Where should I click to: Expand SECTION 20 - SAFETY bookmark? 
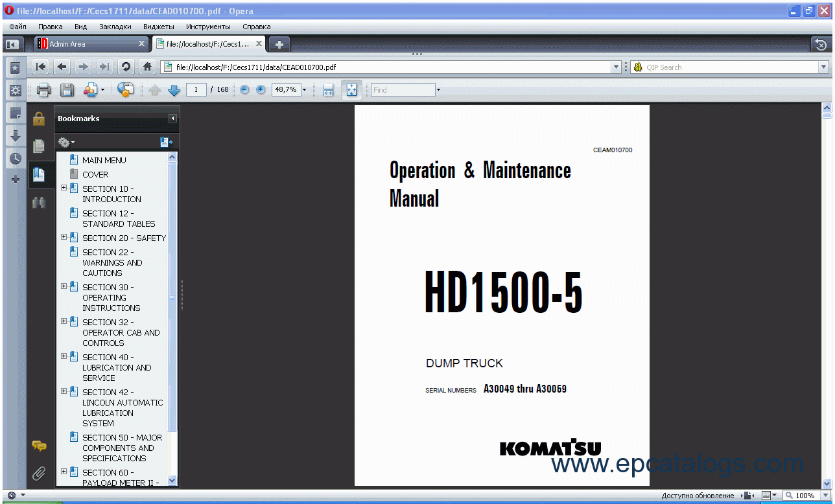point(64,237)
